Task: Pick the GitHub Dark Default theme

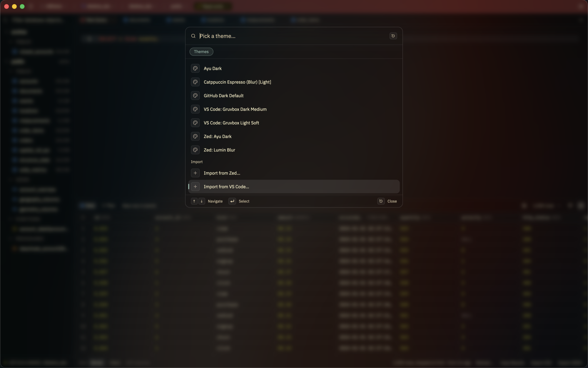Action: pos(294,95)
